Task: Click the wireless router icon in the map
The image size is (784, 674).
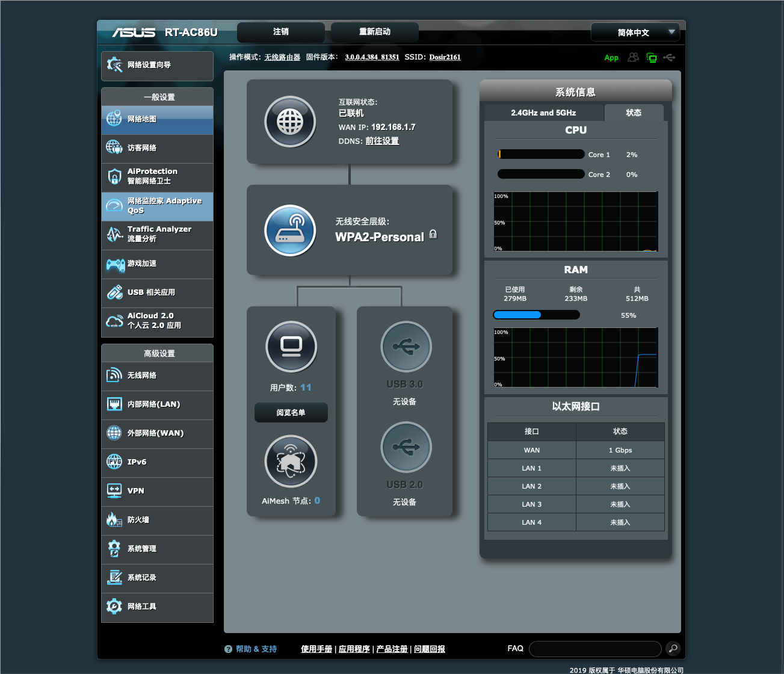Action: (x=291, y=230)
